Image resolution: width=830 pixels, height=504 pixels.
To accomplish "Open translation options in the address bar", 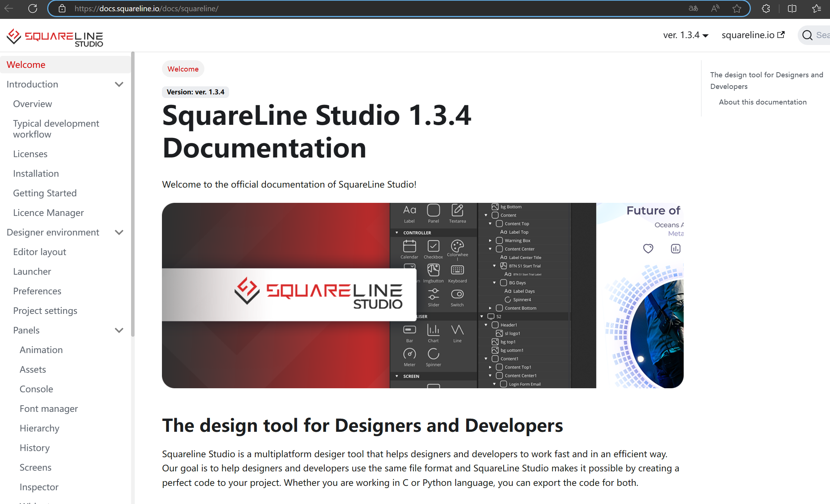I will pos(693,9).
